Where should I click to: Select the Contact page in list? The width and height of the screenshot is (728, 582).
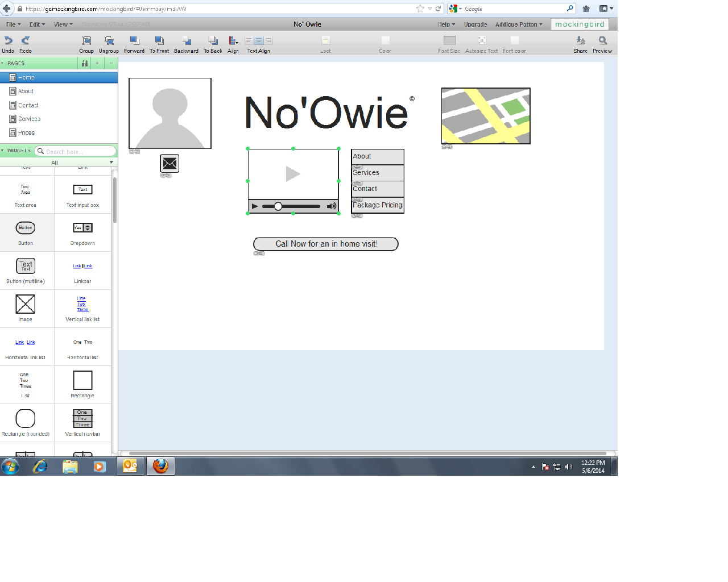pyautogui.click(x=59, y=105)
